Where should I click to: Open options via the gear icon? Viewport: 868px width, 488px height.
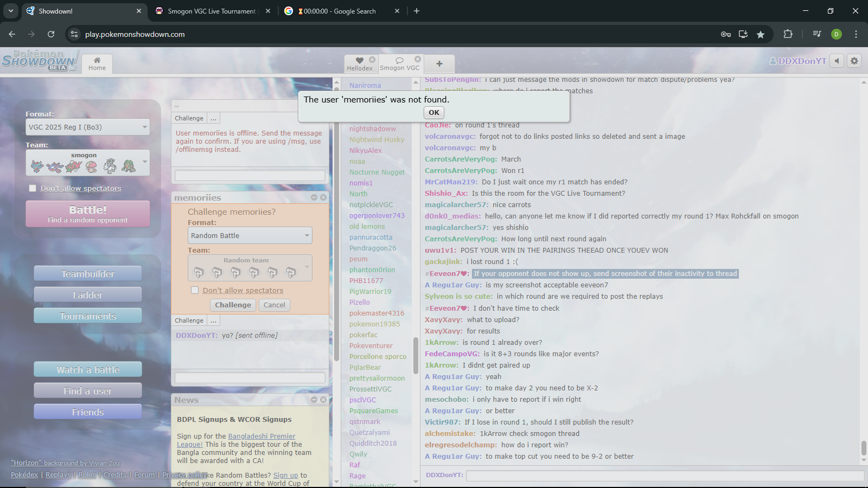(854, 61)
